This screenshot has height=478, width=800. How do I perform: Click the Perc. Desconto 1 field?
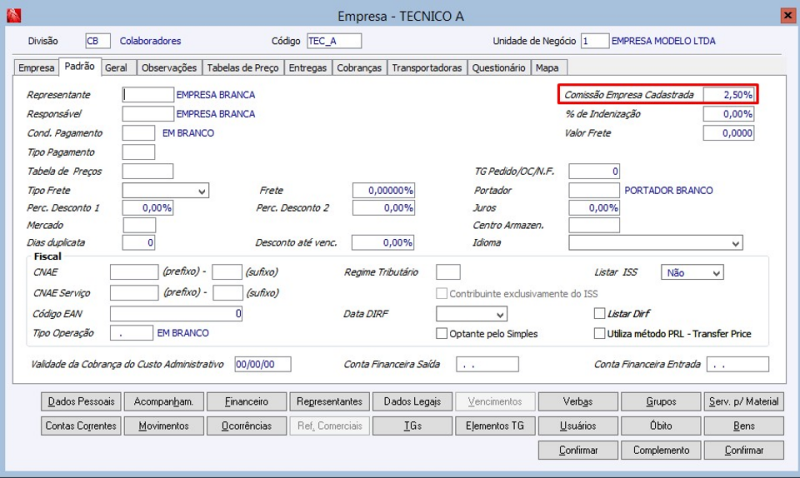[x=147, y=208]
